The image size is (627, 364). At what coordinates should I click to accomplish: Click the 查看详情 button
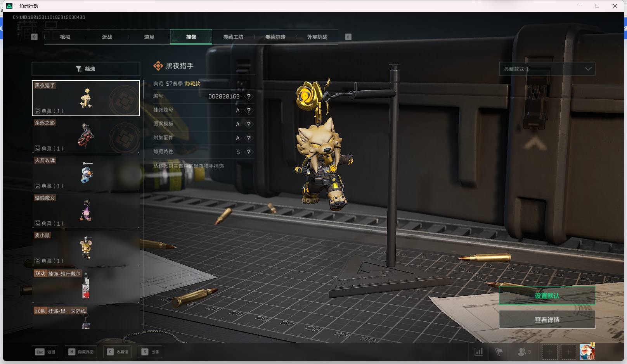click(x=547, y=320)
